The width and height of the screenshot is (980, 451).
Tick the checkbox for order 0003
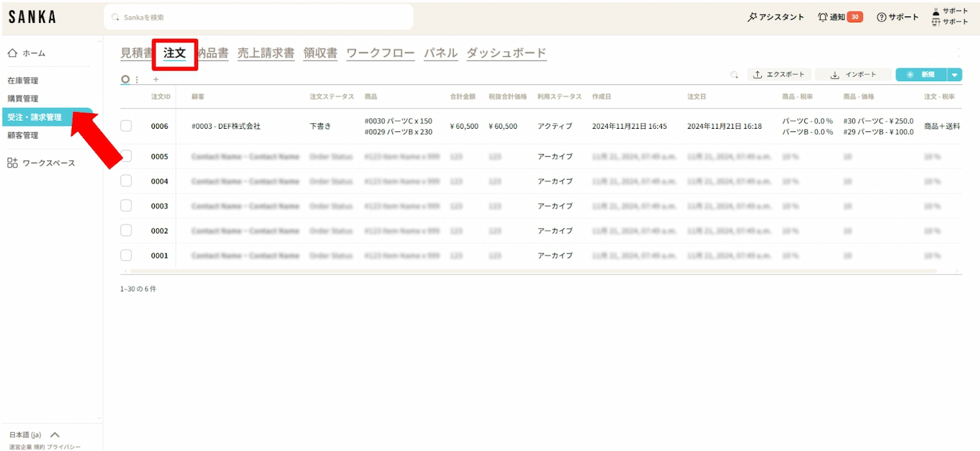coord(126,205)
